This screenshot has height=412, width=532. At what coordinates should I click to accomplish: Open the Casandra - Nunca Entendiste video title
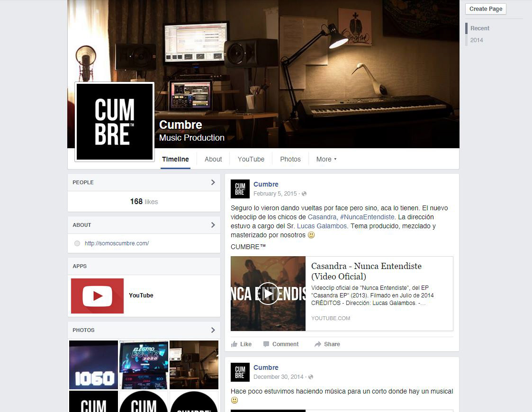click(x=366, y=271)
